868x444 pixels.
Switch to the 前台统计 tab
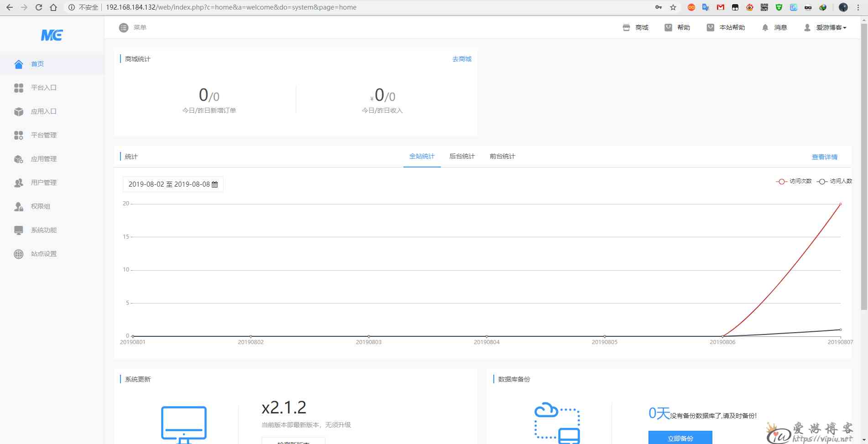click(502, 157)
